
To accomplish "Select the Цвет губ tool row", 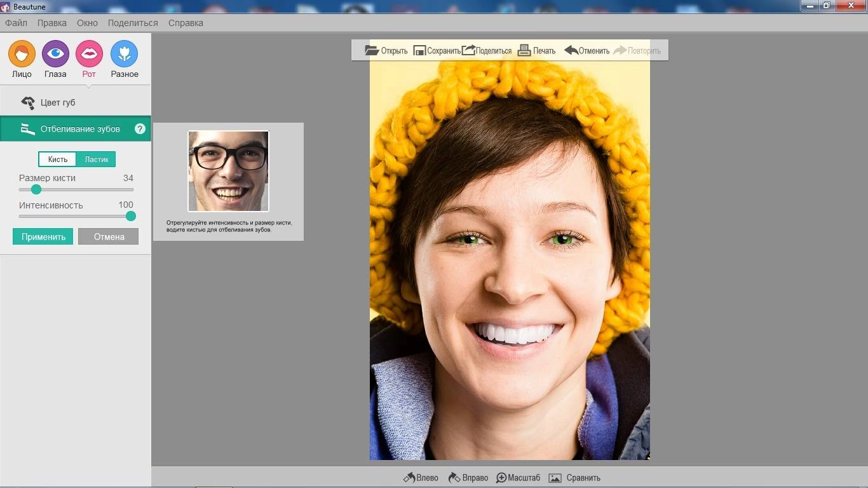I will coord(76,103).
